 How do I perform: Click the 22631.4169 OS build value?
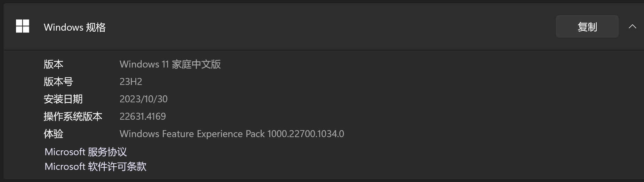143,116
